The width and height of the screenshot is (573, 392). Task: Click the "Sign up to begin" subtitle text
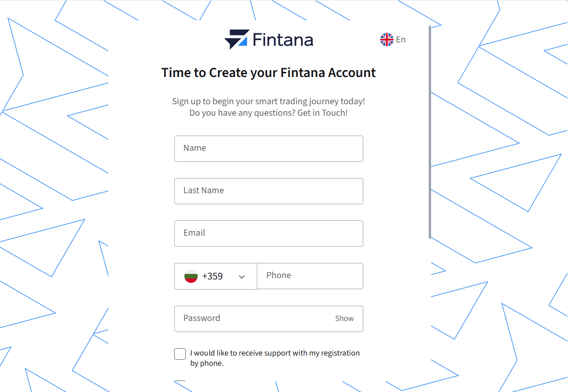[x=269, y=101]
